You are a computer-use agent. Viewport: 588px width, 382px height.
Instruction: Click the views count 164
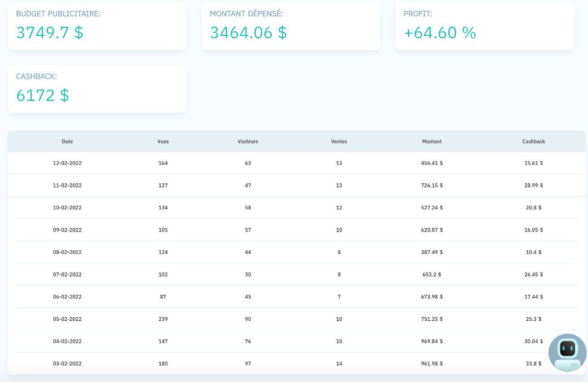[163, 163]
